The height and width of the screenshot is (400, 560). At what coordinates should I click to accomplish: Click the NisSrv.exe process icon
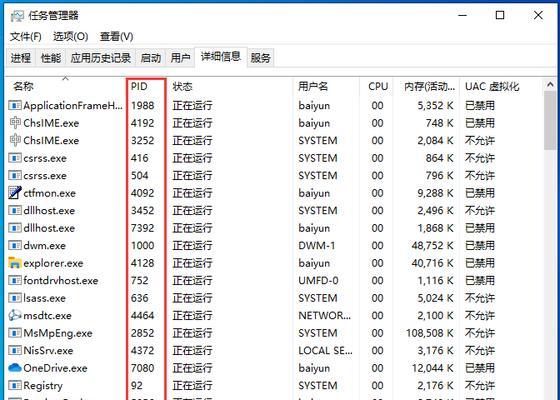pos(15,350)
